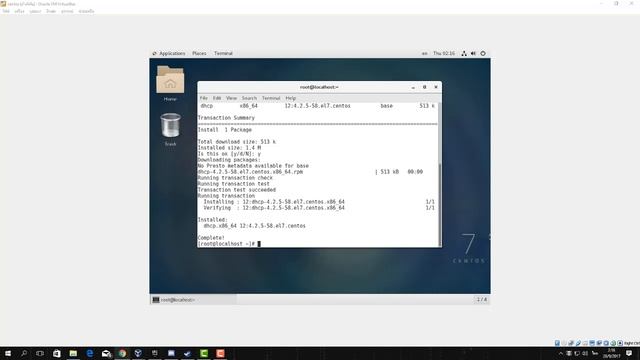
Task: Open the Places menu
Action: click(199, 53)
